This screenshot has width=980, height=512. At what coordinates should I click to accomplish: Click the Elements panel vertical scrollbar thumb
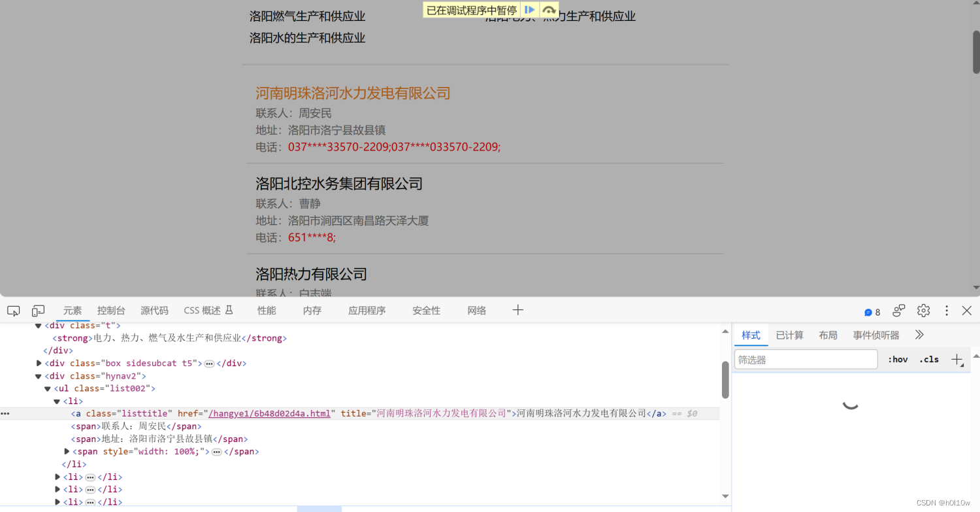point(725,379)
